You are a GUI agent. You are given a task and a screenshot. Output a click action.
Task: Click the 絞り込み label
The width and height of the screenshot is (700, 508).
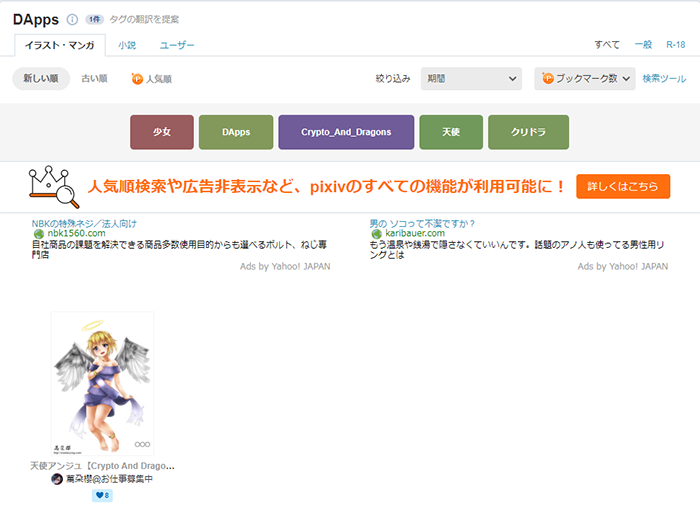[393, 79]
